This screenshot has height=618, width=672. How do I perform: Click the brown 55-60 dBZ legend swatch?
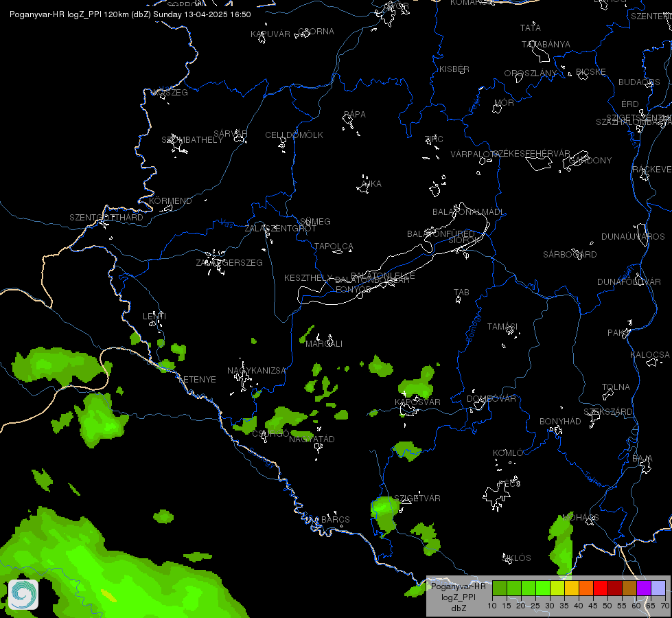[x=629, y=588]
